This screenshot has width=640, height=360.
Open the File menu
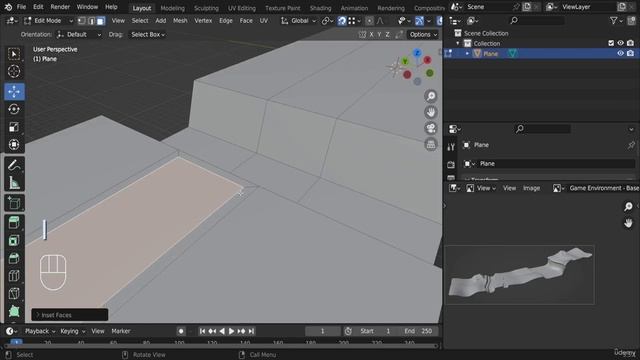(x=21, y=7)
